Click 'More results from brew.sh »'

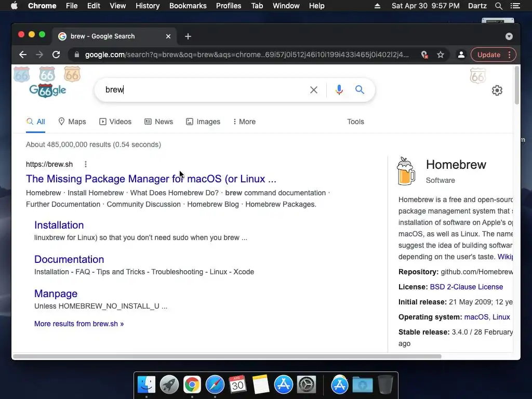coord(79,324)
